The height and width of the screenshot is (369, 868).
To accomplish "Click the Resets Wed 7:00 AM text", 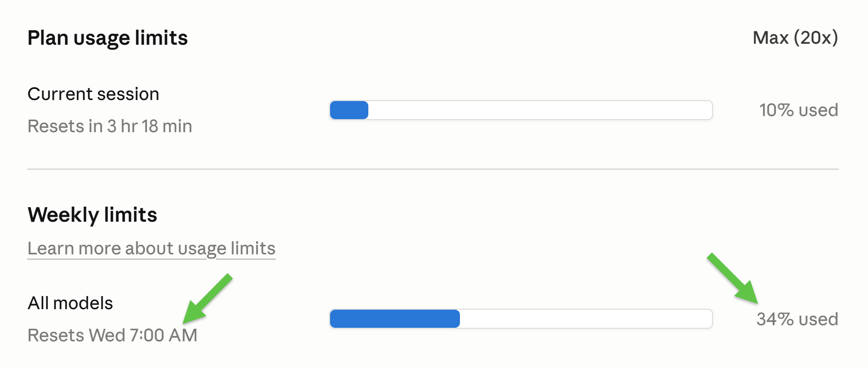I will 113,335.
